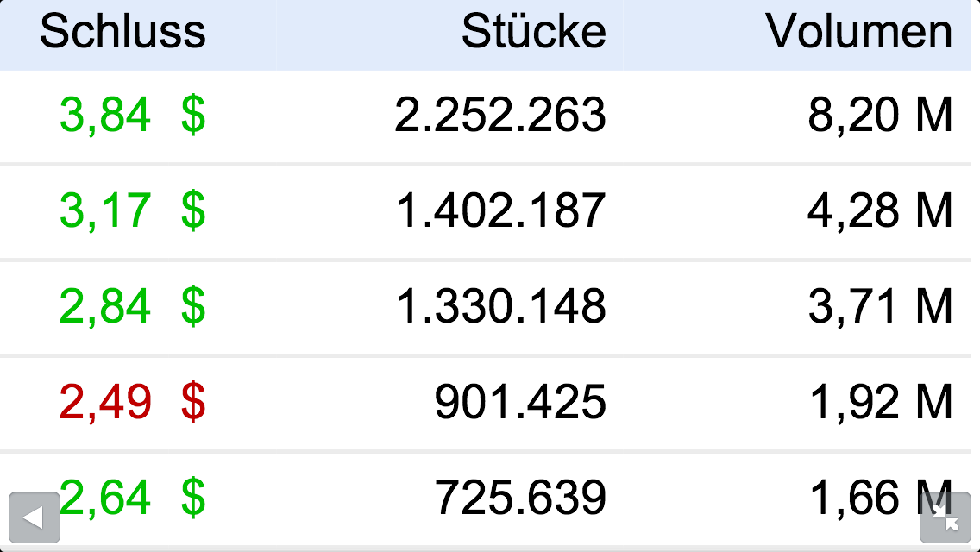Tap the 4,28 M volume cell

pos(880,211)
